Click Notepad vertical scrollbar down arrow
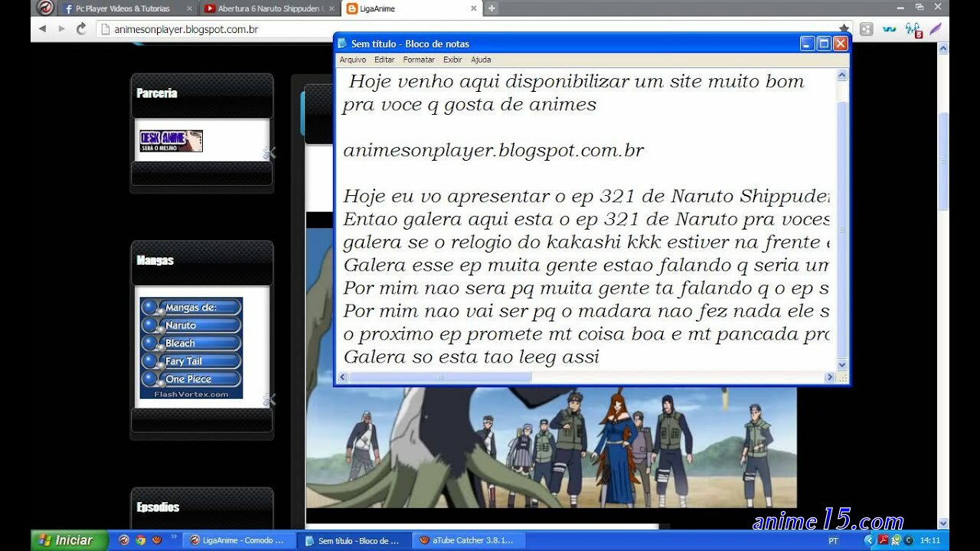Image resolution: width=980 pixels, height=551 pixels. coord(842,365)
